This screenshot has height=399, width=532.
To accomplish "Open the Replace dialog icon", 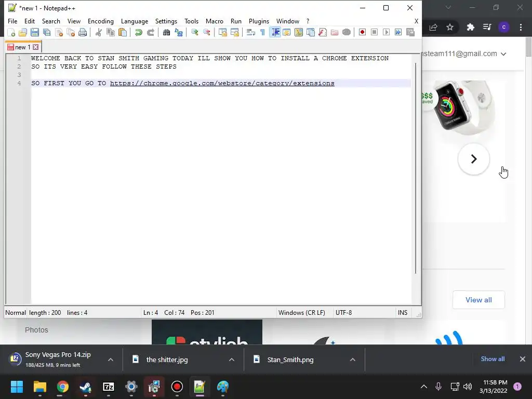I will click(179, 32).
